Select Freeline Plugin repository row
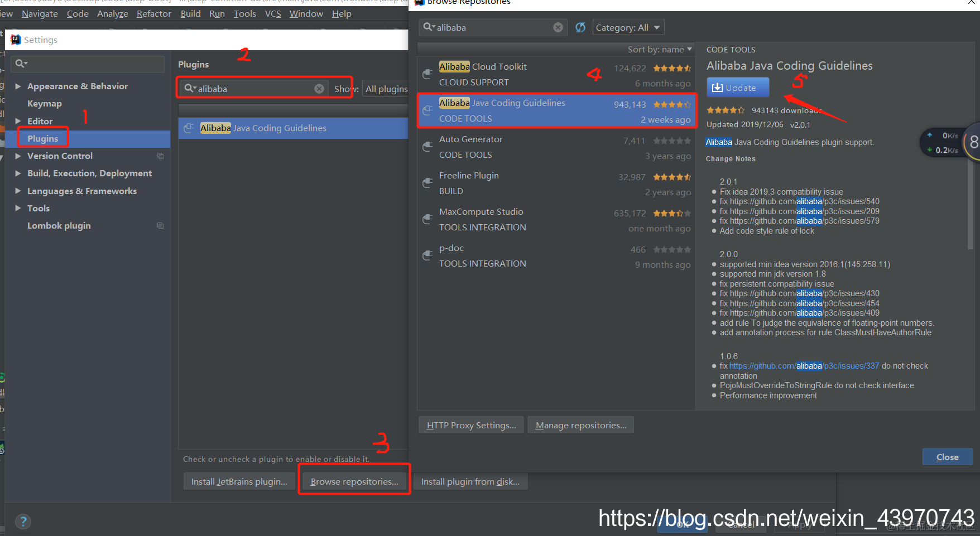The width and height of the screenshot is (980, 536). [x=556, y=183]
